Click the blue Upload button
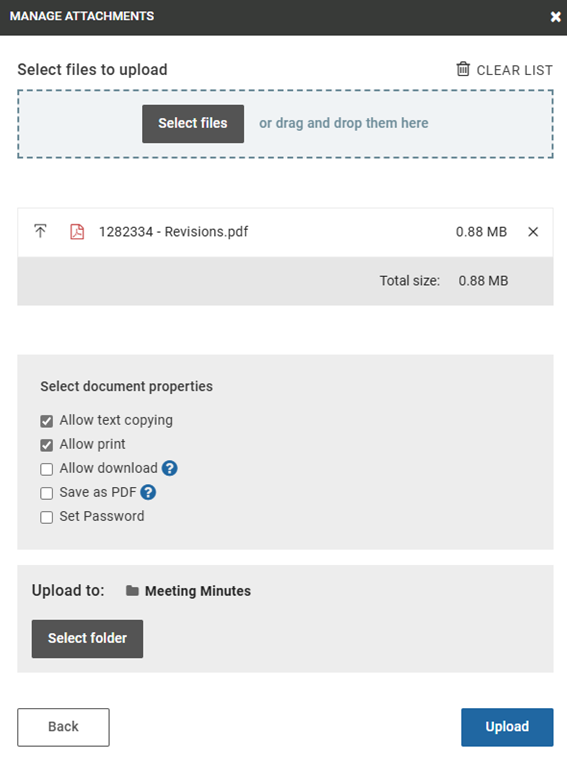567x762 pixels. coord(507,727)
